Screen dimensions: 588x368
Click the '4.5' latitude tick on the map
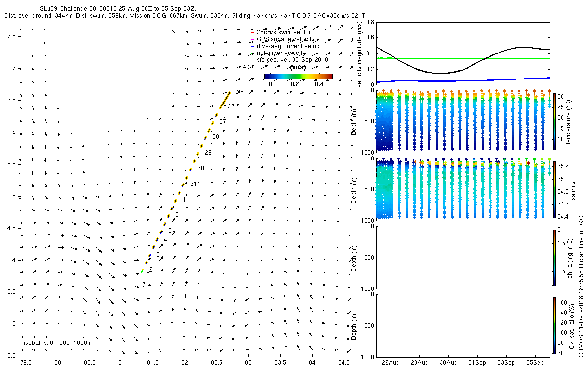point(11,228)
